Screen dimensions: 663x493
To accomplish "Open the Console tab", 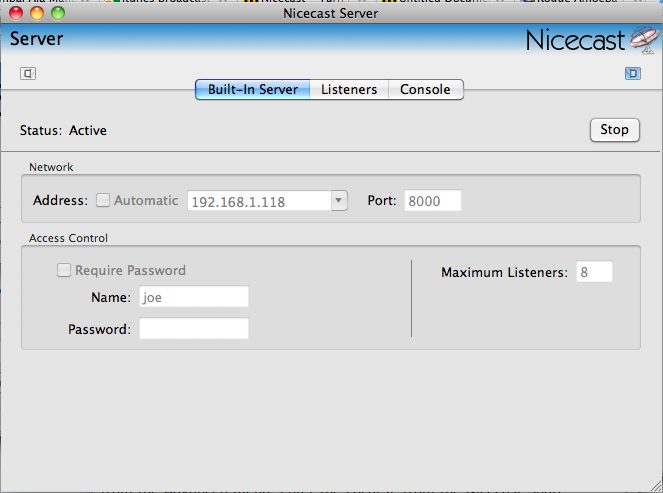I will (x=425, y=90).
